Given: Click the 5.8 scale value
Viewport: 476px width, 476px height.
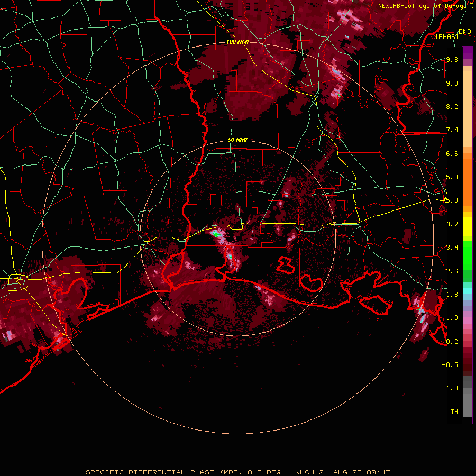Looking at the screenshot, I should click(452, 177).
